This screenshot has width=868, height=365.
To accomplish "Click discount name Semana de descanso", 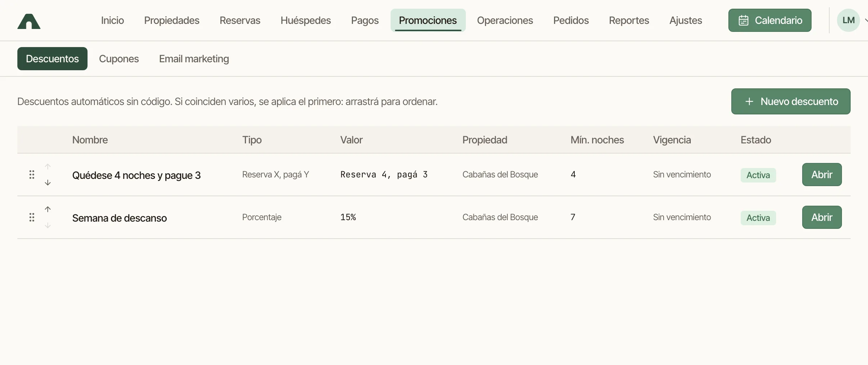I will pos(119,218).
